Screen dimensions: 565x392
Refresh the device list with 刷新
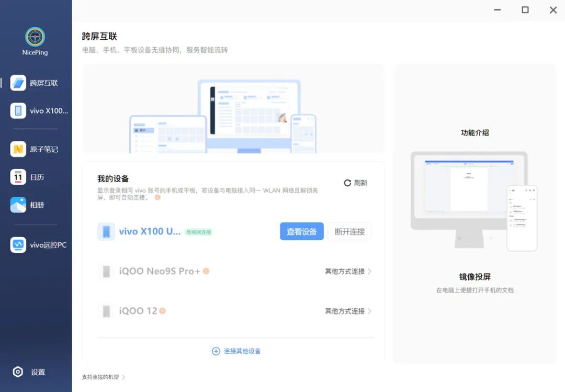click(x=355, y=183)
